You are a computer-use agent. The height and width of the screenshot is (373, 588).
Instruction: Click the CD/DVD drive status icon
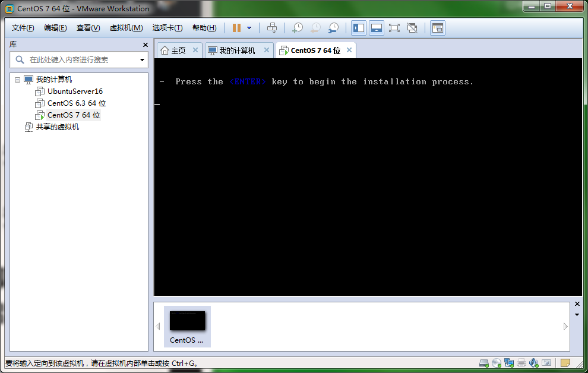point(497,363)
